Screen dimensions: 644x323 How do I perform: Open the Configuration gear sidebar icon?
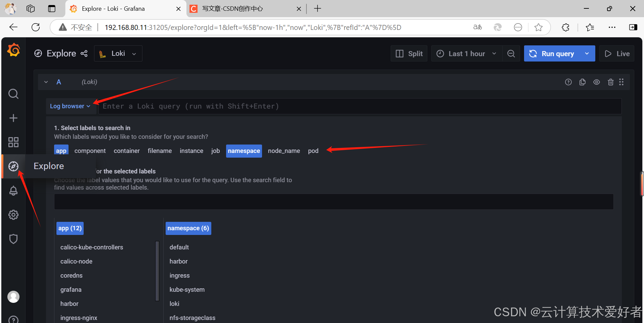(x=13, y=215)
